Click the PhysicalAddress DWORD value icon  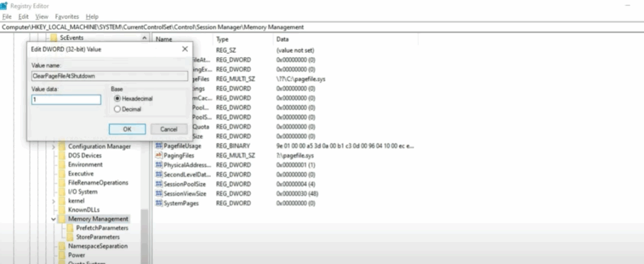coord(158,165)
